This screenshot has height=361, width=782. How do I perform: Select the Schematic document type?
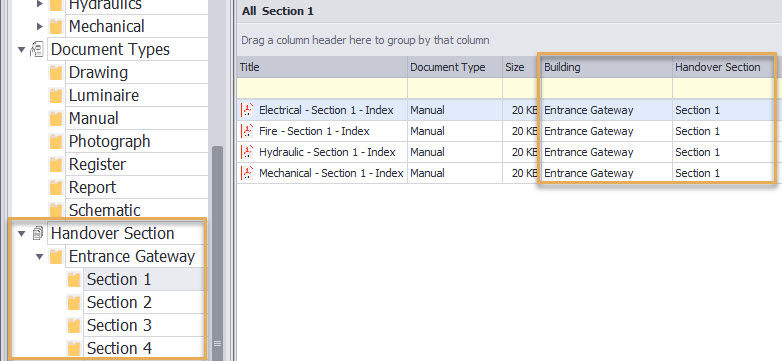coord(104,210)
